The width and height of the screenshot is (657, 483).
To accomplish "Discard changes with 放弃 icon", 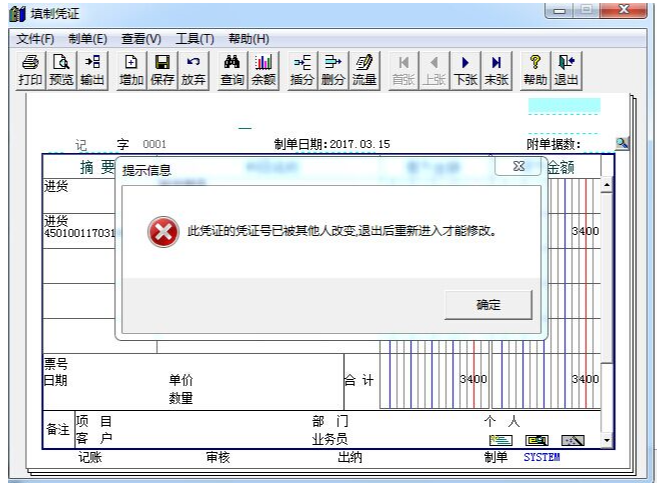I will 193,70.
